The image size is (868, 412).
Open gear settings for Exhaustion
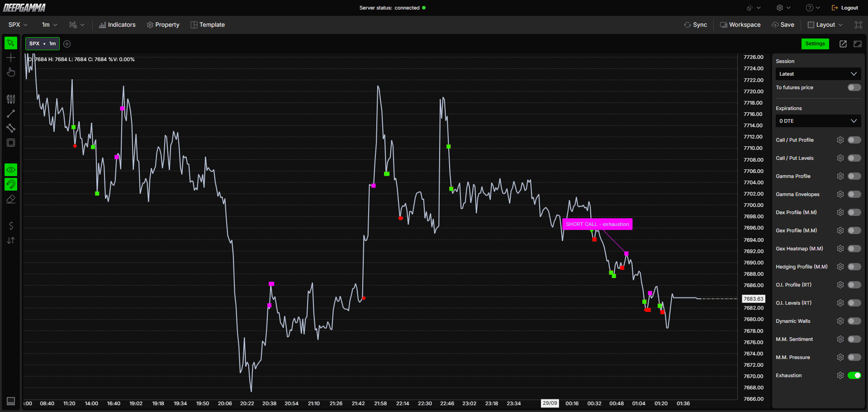[840, 375]
